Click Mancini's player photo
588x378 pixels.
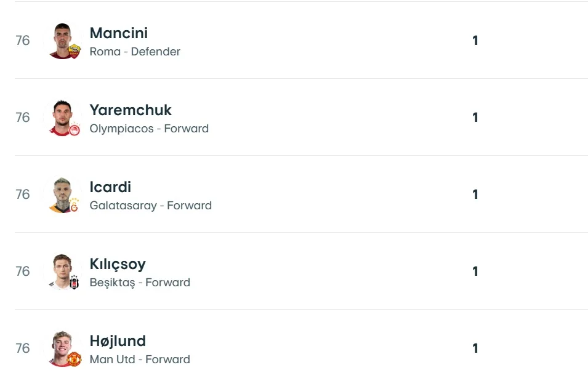(62, 39)
